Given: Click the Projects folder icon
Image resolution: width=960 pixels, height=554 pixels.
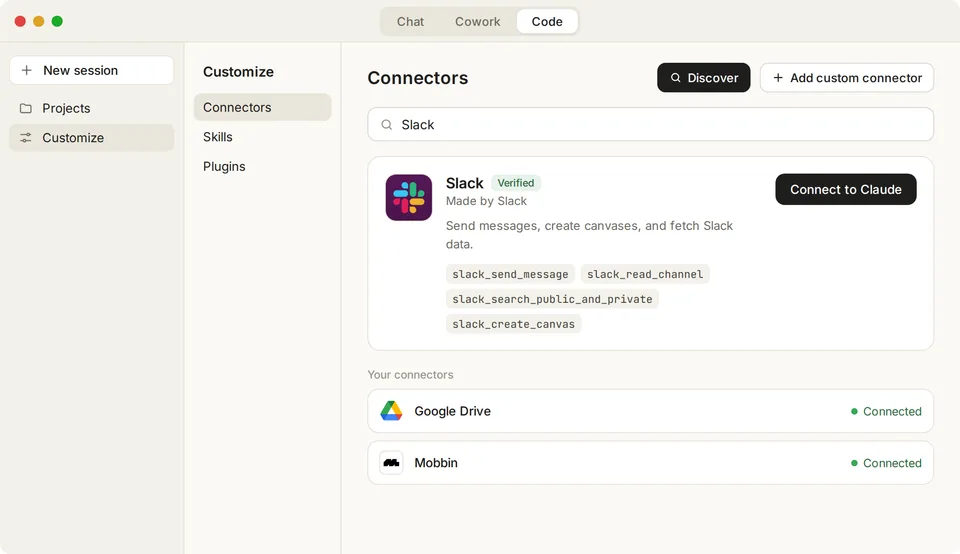Looking at the screenshot, I should 26,108.
